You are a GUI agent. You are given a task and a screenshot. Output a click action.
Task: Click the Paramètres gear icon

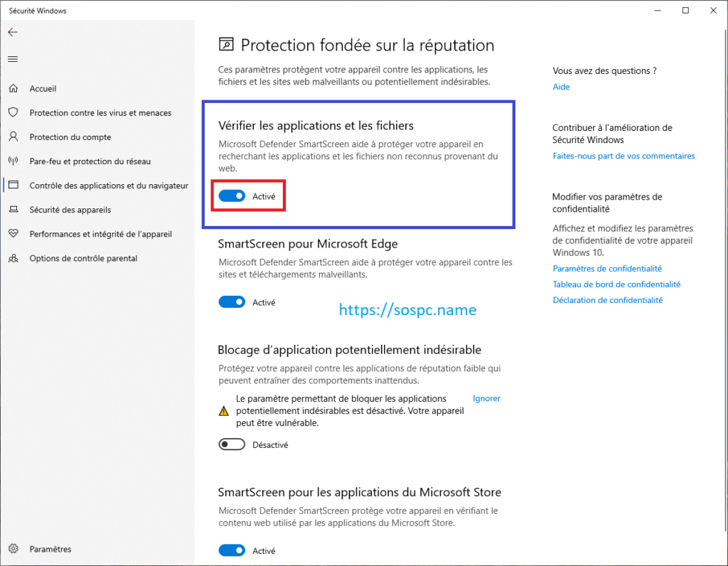(13, 549)
